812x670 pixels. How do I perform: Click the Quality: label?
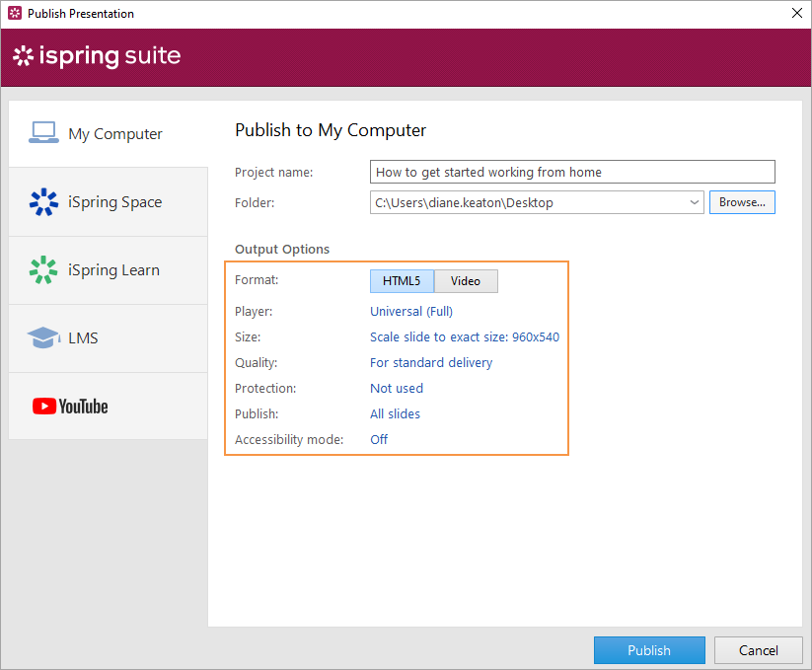(256, 362)
